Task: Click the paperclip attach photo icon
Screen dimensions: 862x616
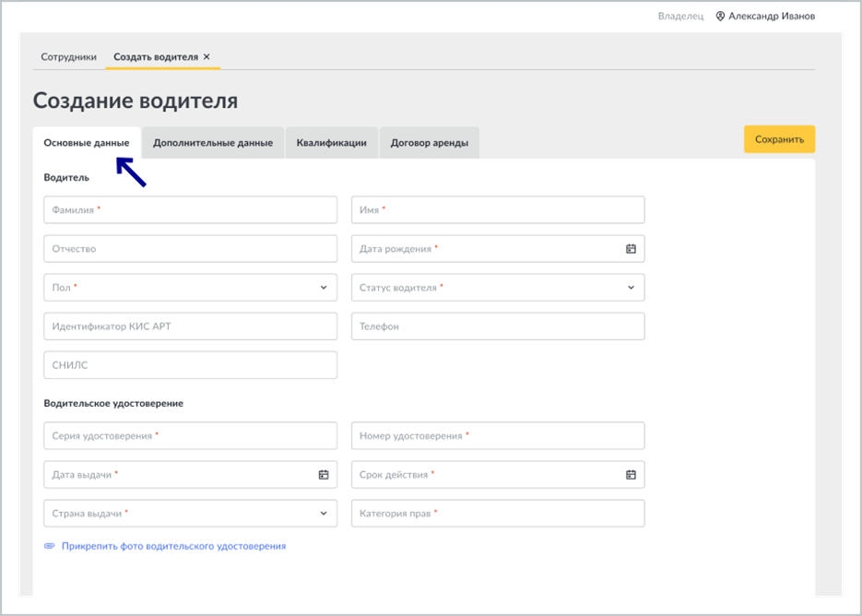Action: tap(50, 546)
